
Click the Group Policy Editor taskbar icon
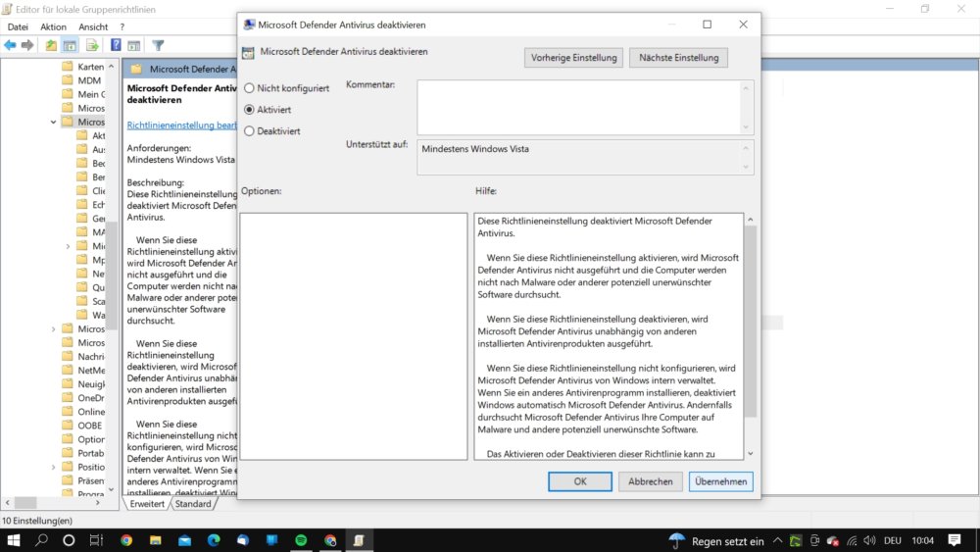click(359, 540)
